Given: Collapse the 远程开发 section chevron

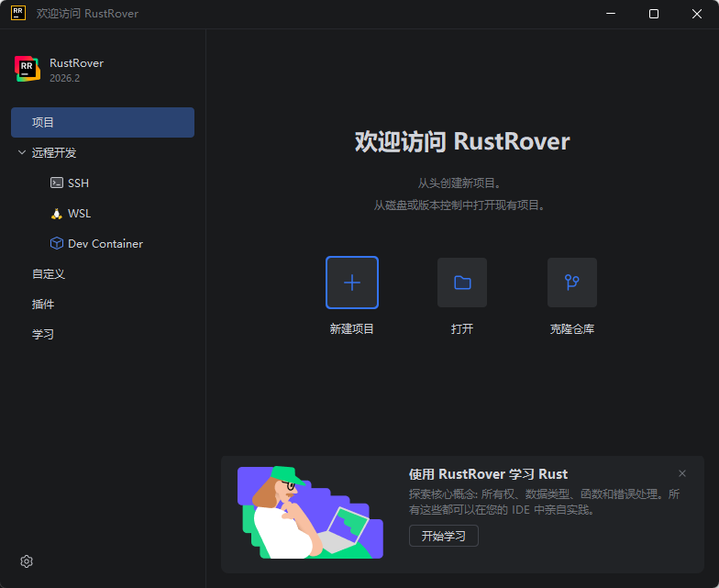Looking at the screenshot, I should [x=22, y=152].
